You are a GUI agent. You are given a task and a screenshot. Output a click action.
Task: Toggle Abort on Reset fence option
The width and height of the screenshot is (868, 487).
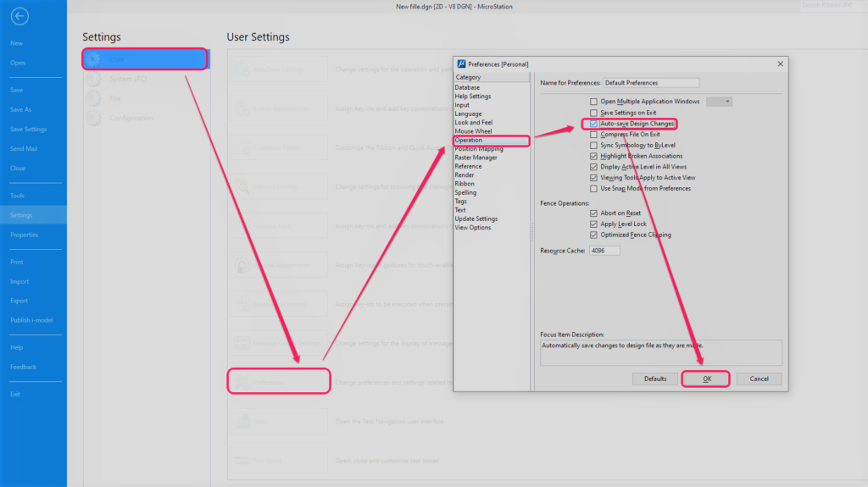(x=593, y=213)
